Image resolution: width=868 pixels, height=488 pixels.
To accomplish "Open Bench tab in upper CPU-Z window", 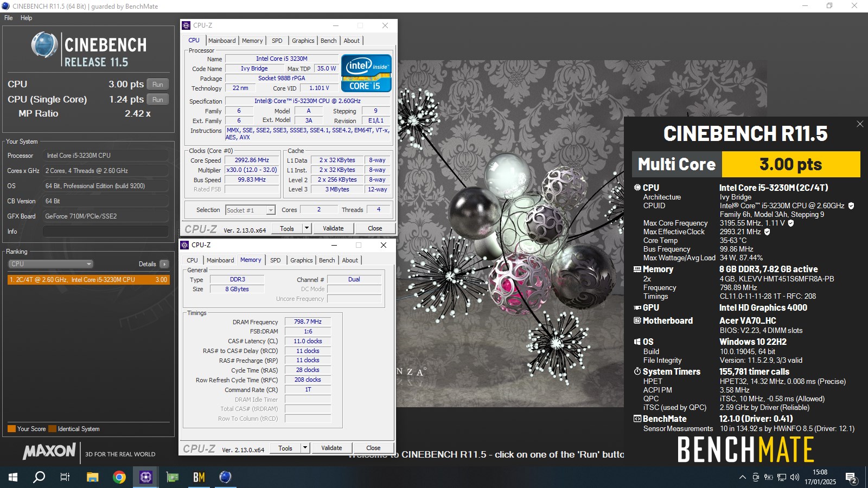I will (x=328, y=41).
